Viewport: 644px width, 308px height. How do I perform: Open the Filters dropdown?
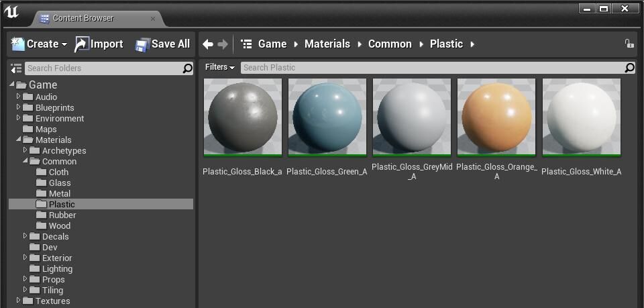coord(220,67)
